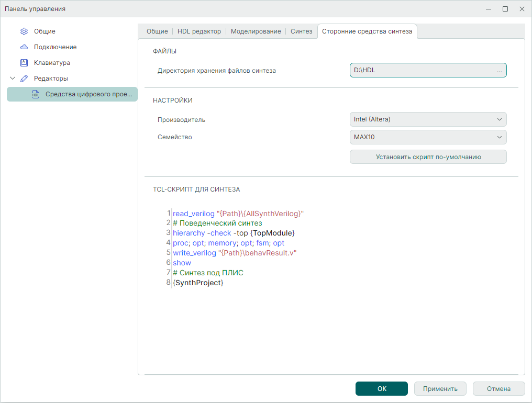532x403 pixels.
Task: Click the Применить button
Action: click(440, 389)
